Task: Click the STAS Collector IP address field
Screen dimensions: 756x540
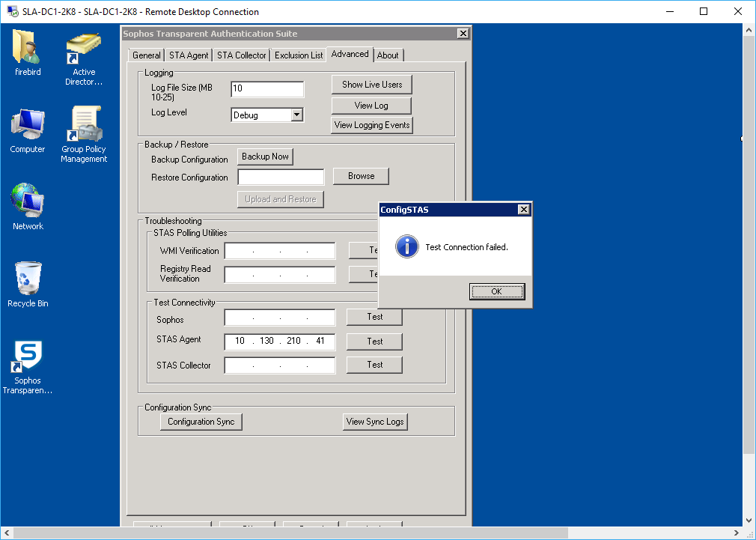Action: pos(280,365)
